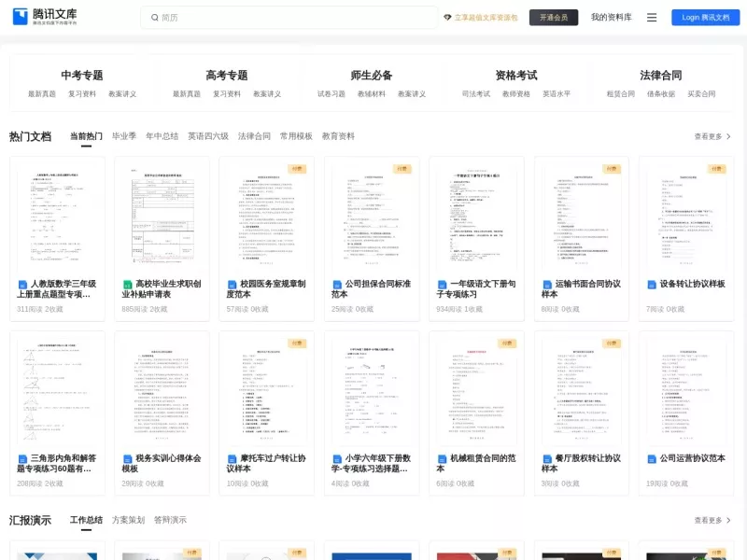747x560 pixels.
Task: Open 资格考试 heading link
Action: (516, 76)
